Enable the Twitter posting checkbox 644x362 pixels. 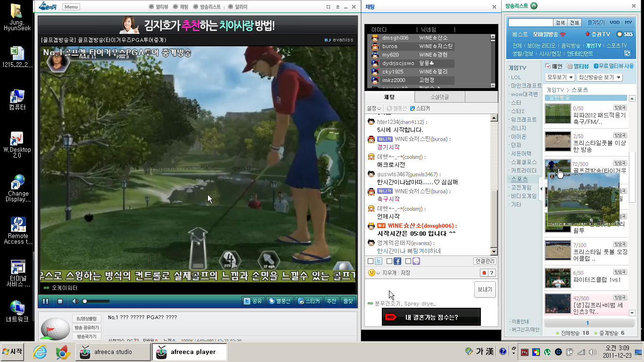371,261
